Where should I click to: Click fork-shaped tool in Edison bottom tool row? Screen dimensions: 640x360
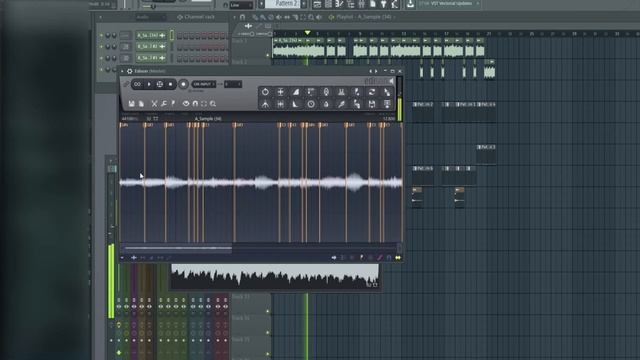pos(265,104)
